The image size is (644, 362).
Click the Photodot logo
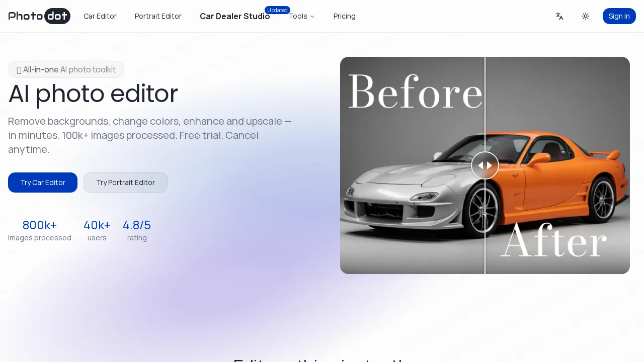(39, 16)
